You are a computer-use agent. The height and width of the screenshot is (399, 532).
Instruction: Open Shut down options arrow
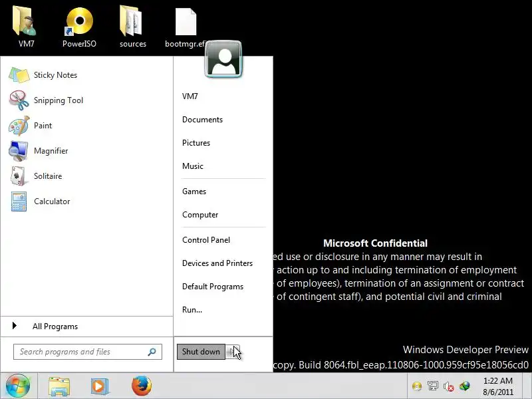tap(233, 352)
